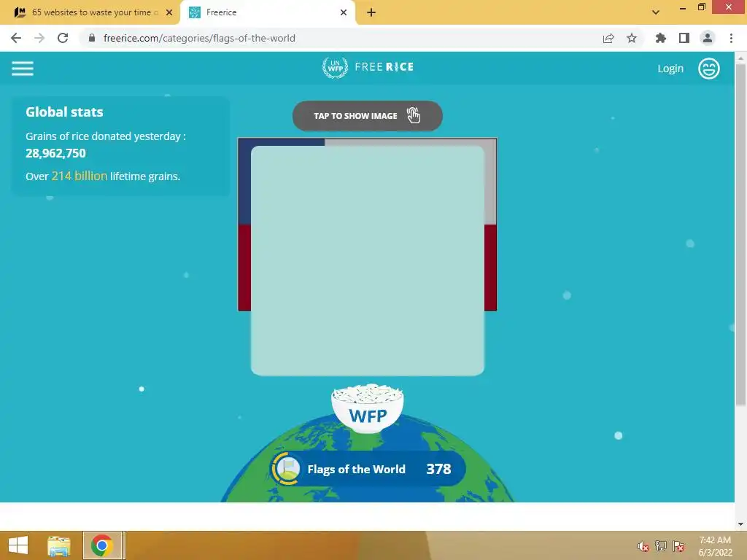Screen dimensions: 747x560
Task: Open File Explorer from taskbar
Action: point(59,545)
